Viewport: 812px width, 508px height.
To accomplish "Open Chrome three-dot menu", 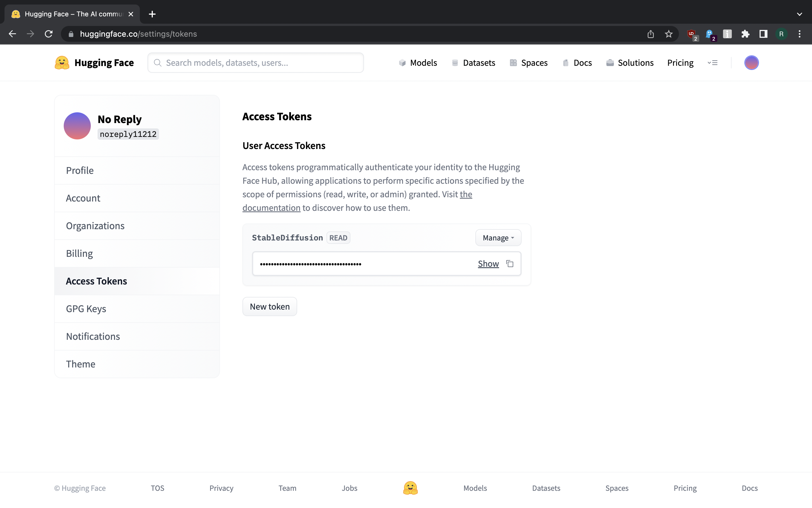I will tap(800, 34).
